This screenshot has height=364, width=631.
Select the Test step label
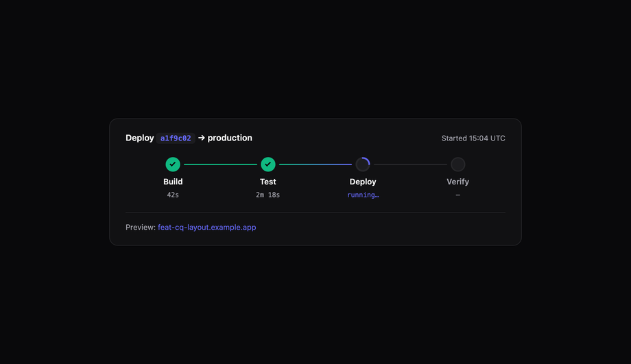[x=267, y=182]
